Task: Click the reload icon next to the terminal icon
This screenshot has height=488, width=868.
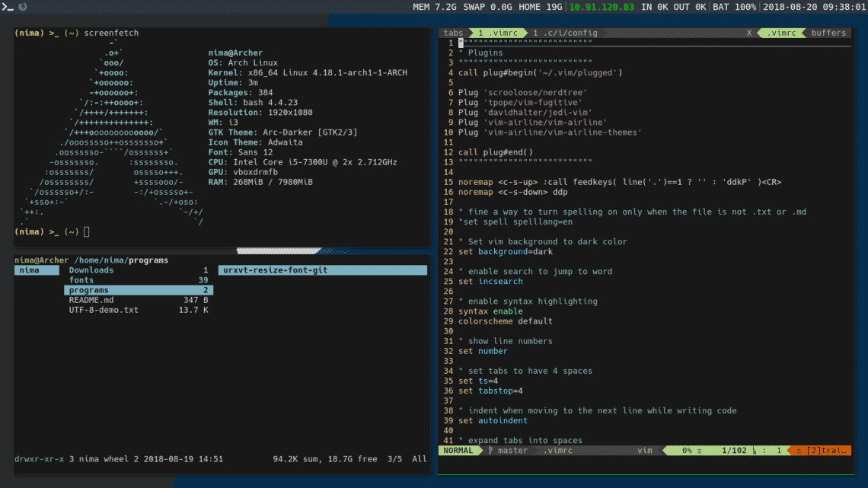Action: coord(21,8)
